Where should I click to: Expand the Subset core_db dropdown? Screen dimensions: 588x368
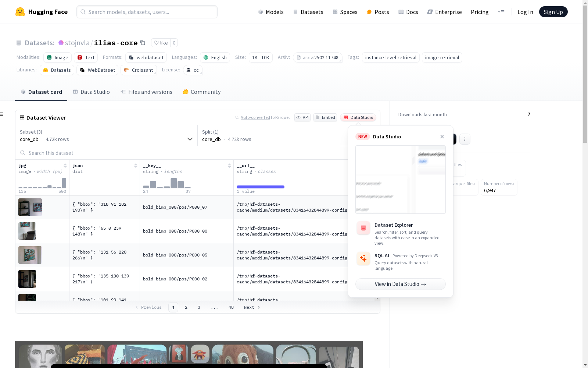[x=106, y=135]
